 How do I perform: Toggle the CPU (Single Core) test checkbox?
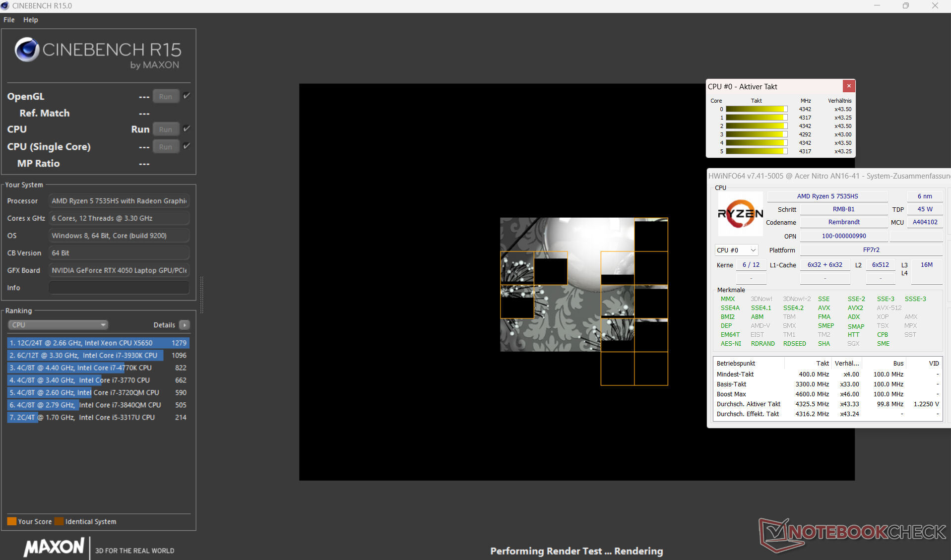coord(187,146)
